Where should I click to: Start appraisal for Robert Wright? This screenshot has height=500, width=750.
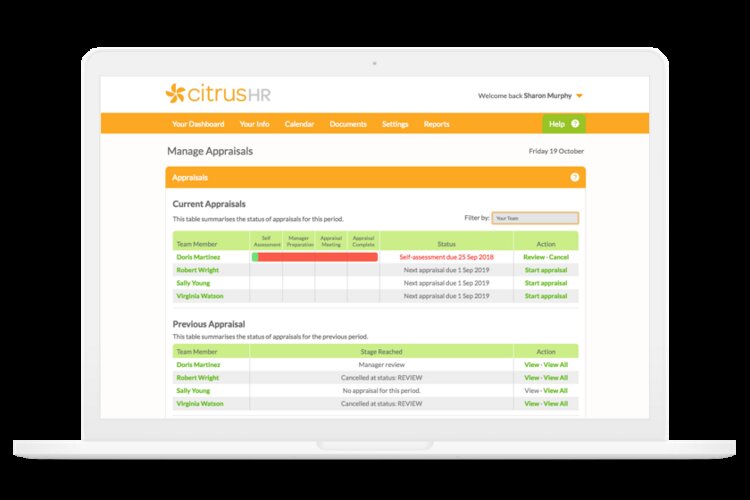click(x=545, y=270)
